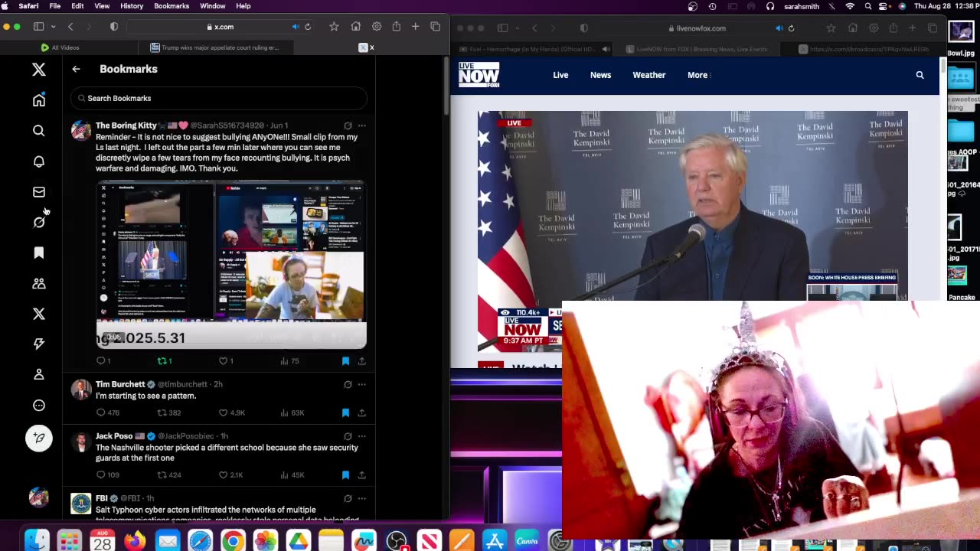Open more options on Jack Poso's post
The image size is (980, 551).
(361, 436)
